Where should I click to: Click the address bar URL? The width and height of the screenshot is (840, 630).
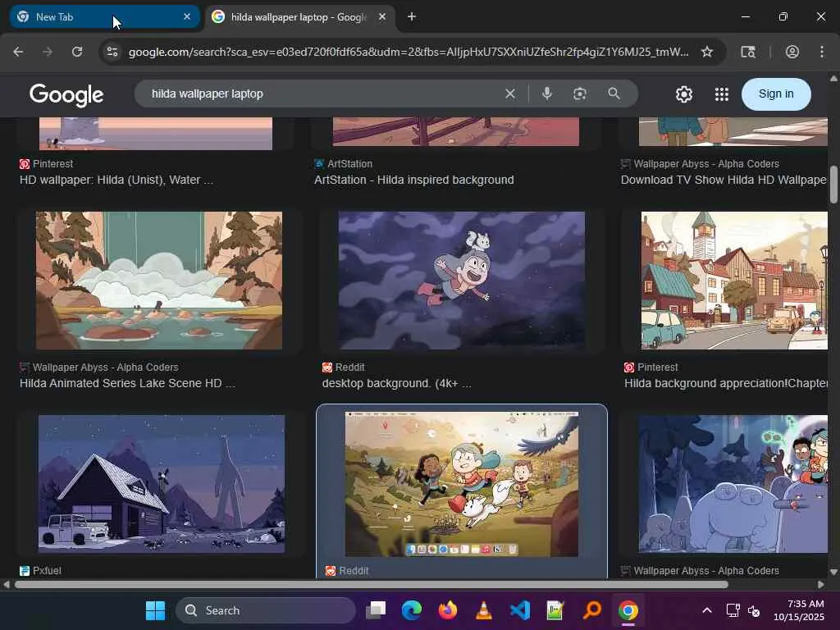click(409, 52)
